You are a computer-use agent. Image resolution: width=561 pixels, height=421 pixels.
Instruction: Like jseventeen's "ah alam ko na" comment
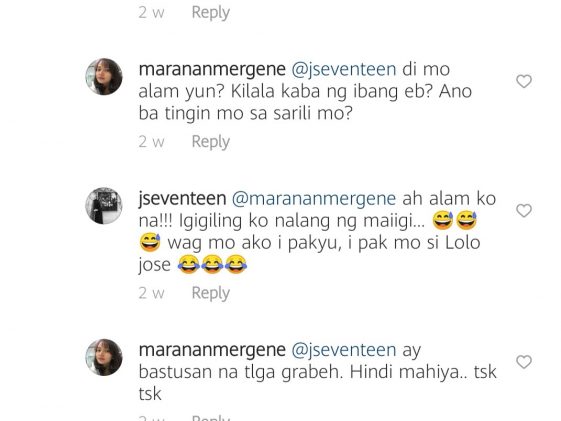(524, 210)
